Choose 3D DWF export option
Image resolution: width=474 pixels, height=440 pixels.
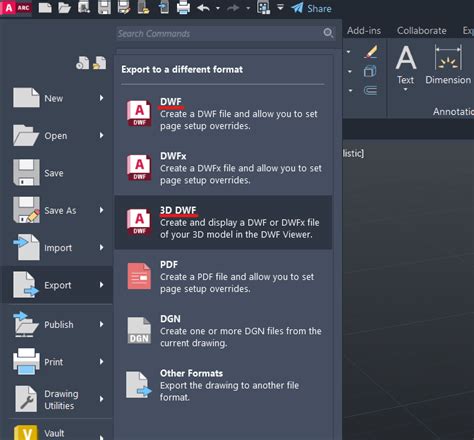[x=223, y=222]
